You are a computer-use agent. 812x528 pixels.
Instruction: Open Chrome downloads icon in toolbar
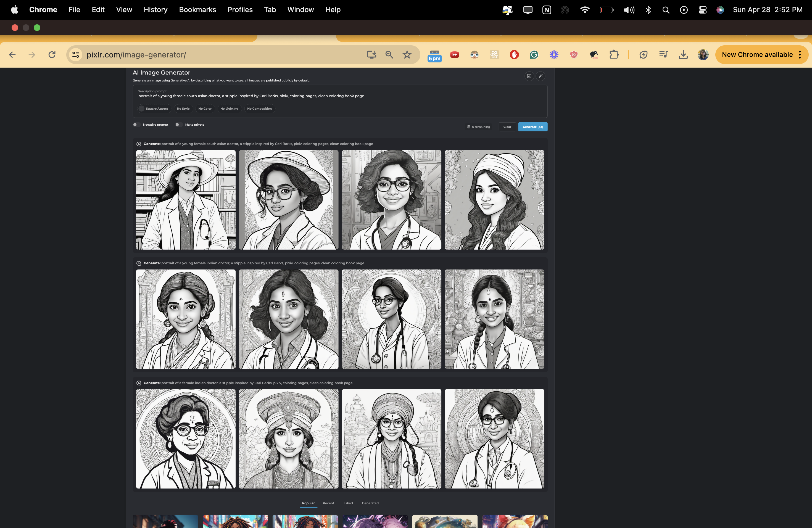tap(683, 55)
